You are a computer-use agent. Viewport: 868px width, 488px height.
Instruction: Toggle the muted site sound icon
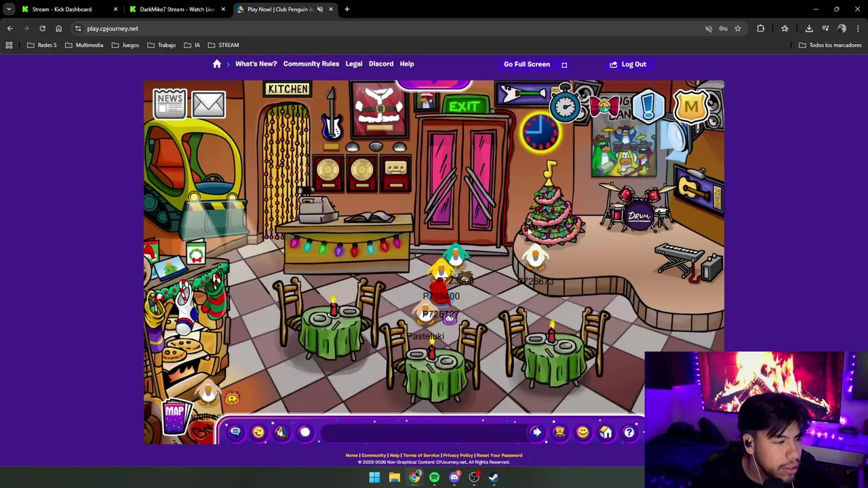pyautogui.click(x=709, y=28)
